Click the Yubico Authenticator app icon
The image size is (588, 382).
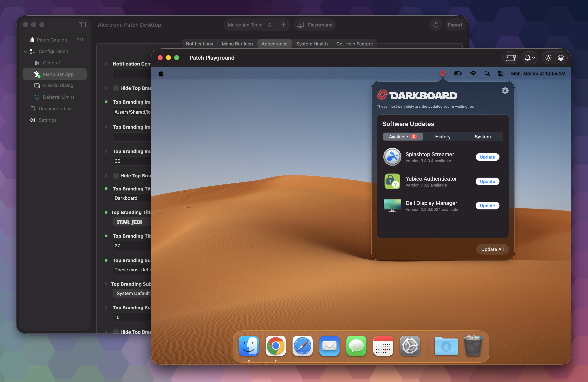coord(392,181)
